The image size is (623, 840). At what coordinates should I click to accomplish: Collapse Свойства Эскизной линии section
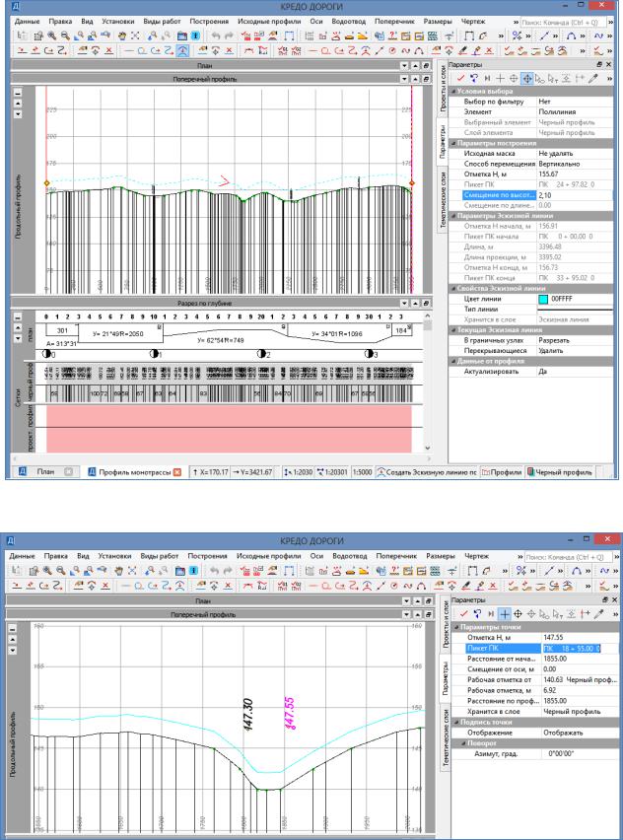453,289
